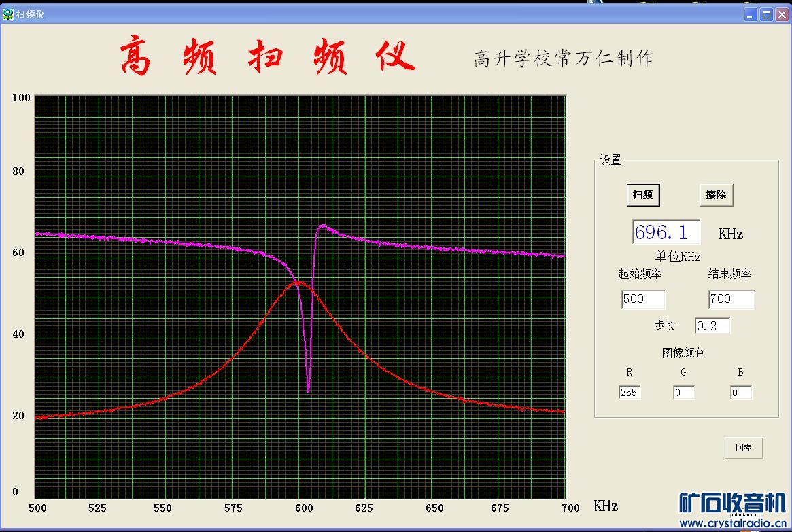Select the 起始频率 field showing 500
Image resolution: width=792 pixels, height=532 pixels.
[x=643, y=300]
